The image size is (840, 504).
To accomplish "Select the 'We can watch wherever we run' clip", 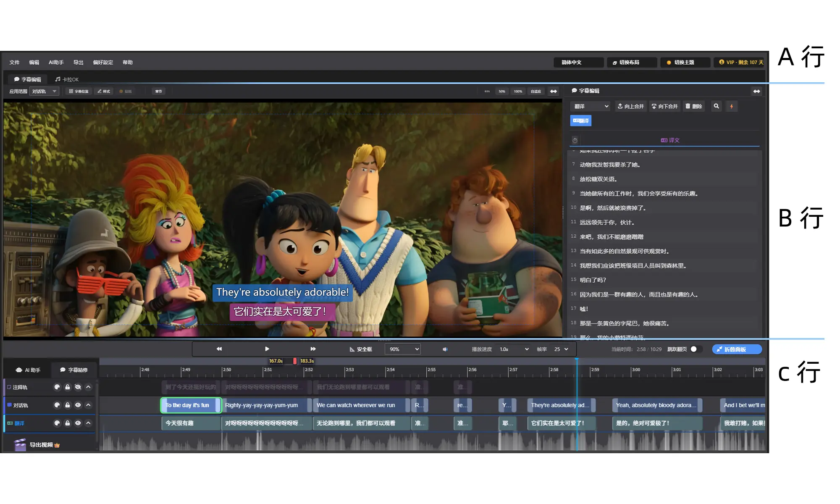I will [x=361, y=405].
